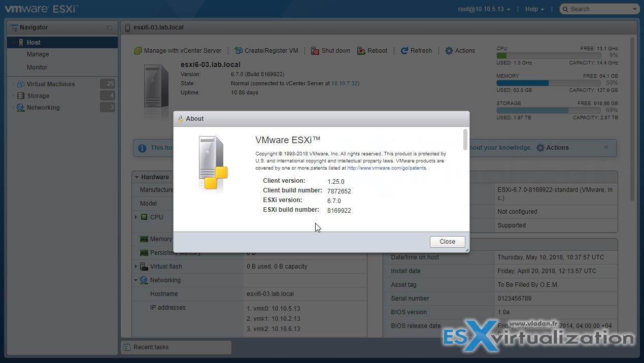
Task: Expand the CPU row in the Hardware list
Action: point(136,217)
